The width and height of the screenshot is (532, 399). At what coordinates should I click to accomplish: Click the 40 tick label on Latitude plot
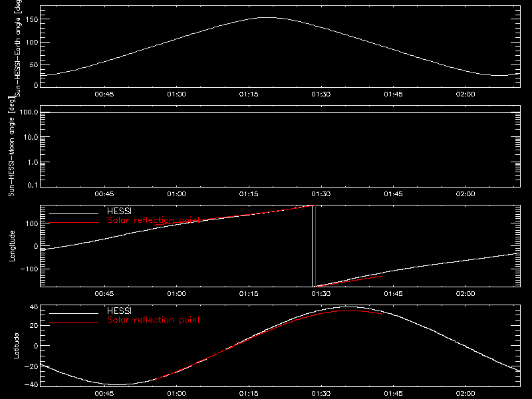tap(34, 307)
